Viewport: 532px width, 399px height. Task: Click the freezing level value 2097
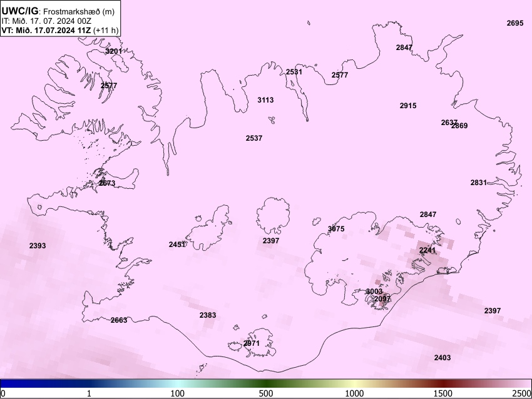(x=382, y=299)
